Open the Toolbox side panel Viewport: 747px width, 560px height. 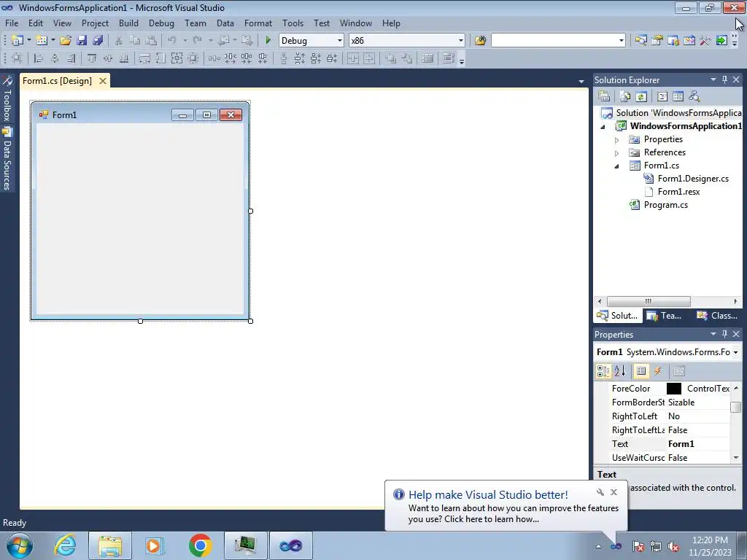point(7,98)
